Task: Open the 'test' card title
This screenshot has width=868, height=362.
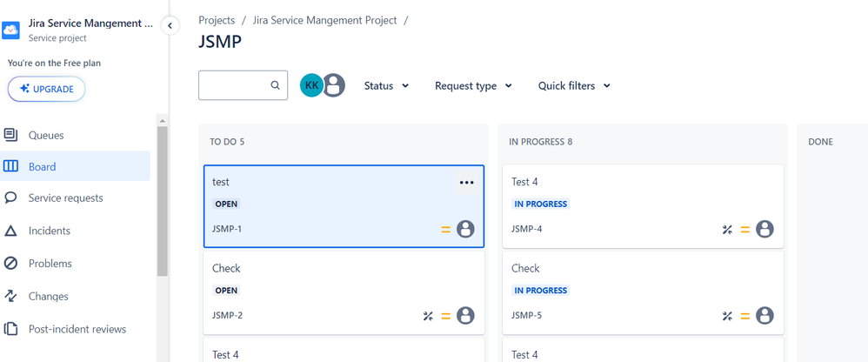Action: click(221, 182)
